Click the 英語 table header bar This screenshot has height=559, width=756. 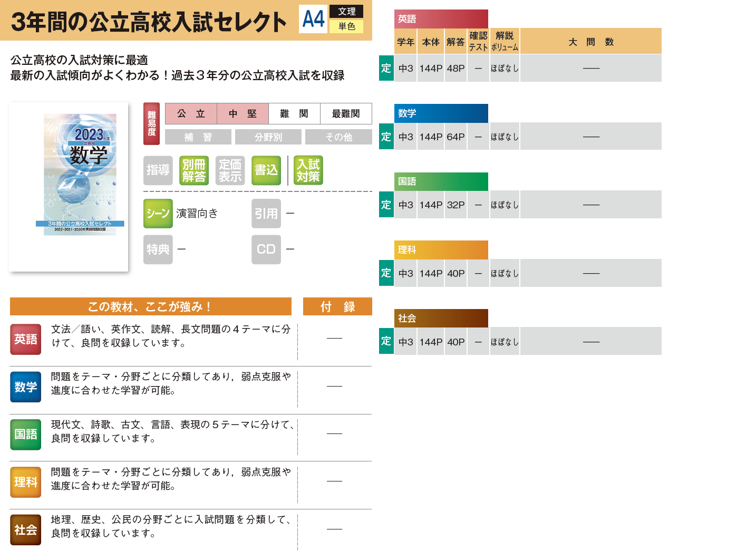(x=441, y=19)
